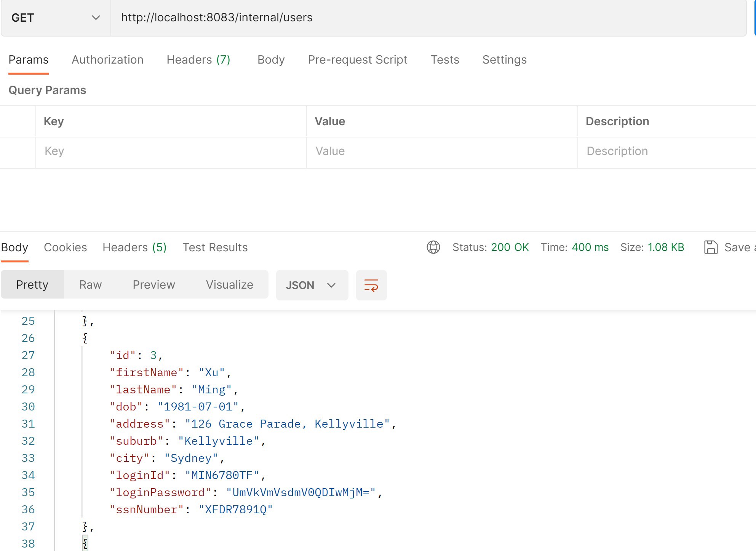Open the response Headers (5) tab
The width and height of the screenshot is (756, 551).
click(x=134, y=248)
